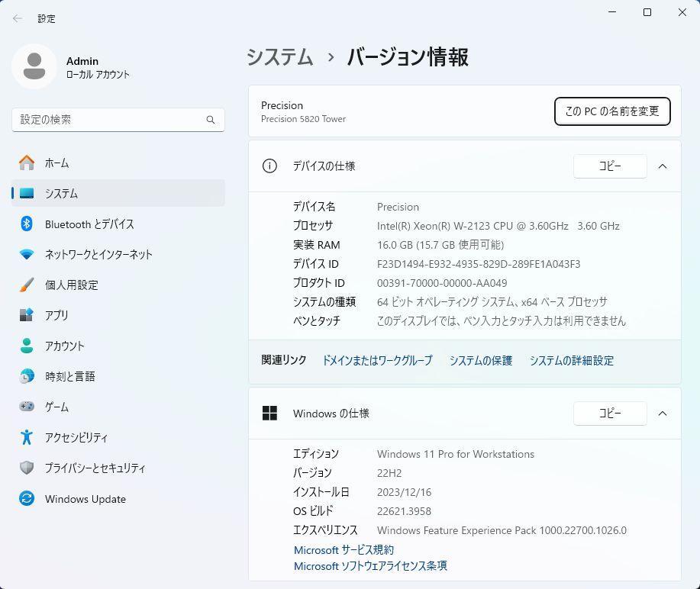Open ドメインまたはワークグループ link
700x589 pixels.
pos(377,361)
